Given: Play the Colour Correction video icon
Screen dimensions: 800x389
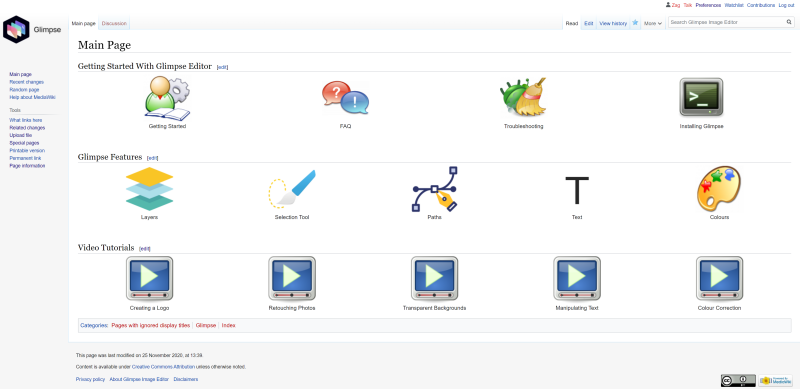Looking at the screenshot, I should click(719, 279).
